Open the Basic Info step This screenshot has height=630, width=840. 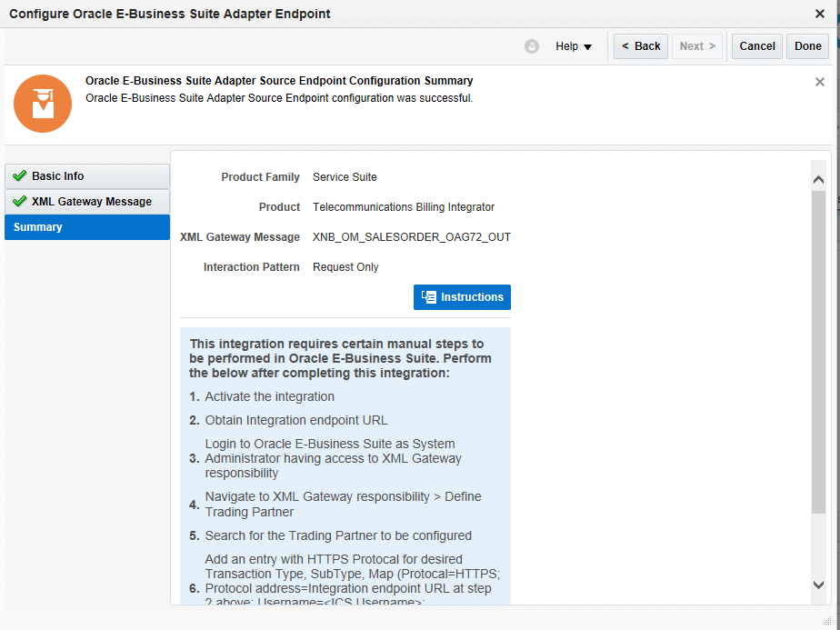click(x=86, y=176)
